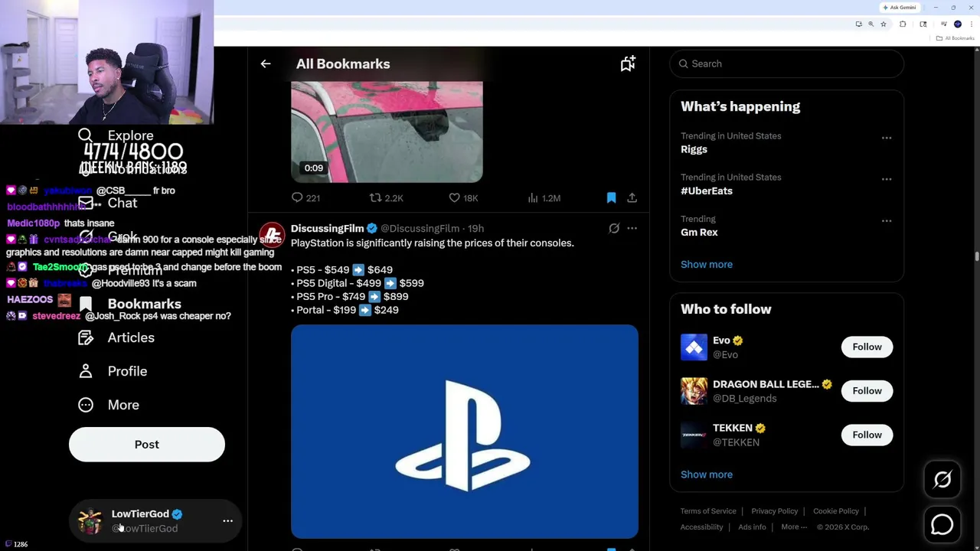Click the Grok explain icon on DiscussingFilm post
The image size is (980, 551).
614,228
